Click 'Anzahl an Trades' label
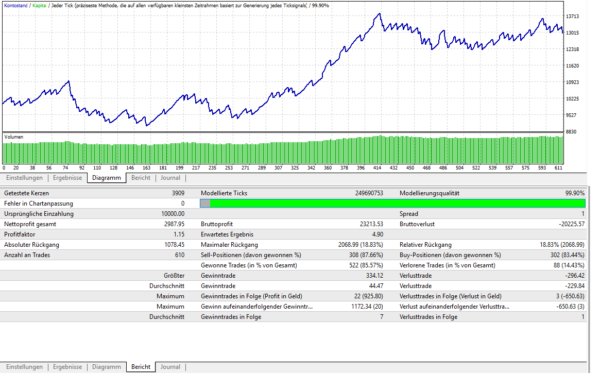Image resolution: width=600 pixels, height=389 pixels. click(27, 255)
